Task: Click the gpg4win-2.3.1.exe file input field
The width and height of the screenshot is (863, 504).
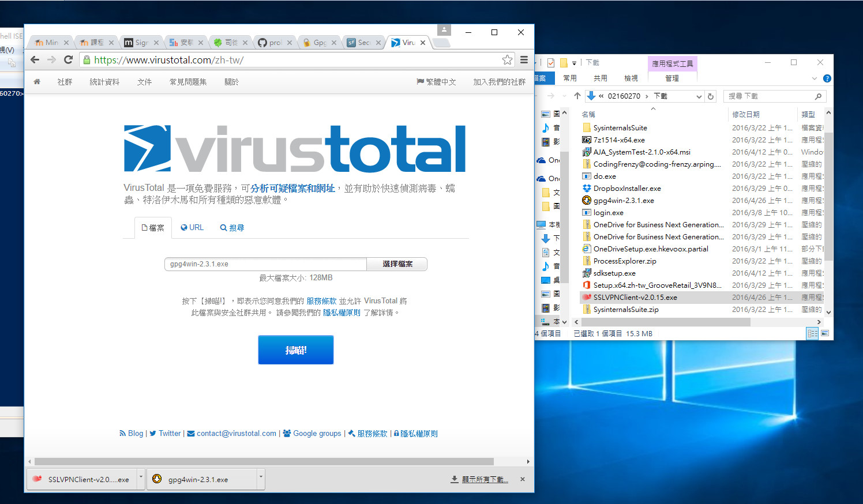Action: (x=265, y=264)
